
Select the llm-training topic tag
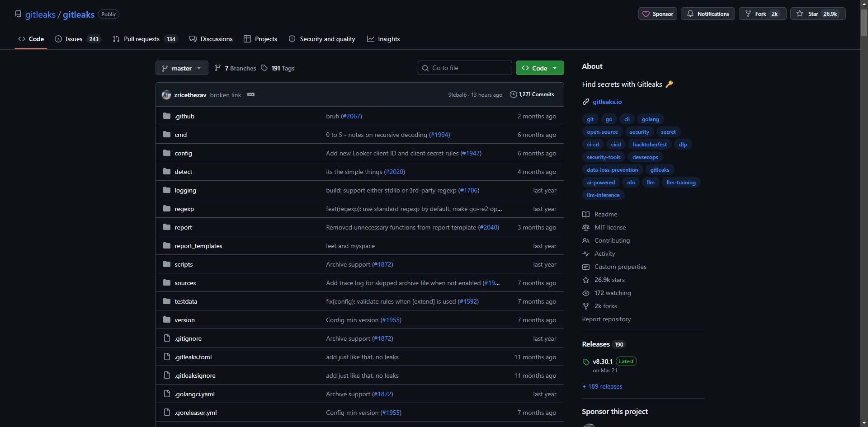(x=681, y=183)
